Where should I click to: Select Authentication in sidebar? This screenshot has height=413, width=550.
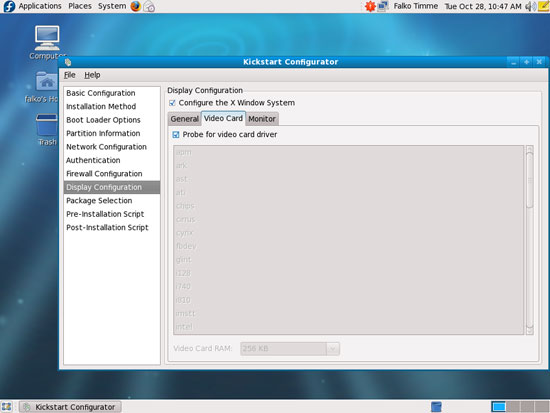[x=112, y=160]
